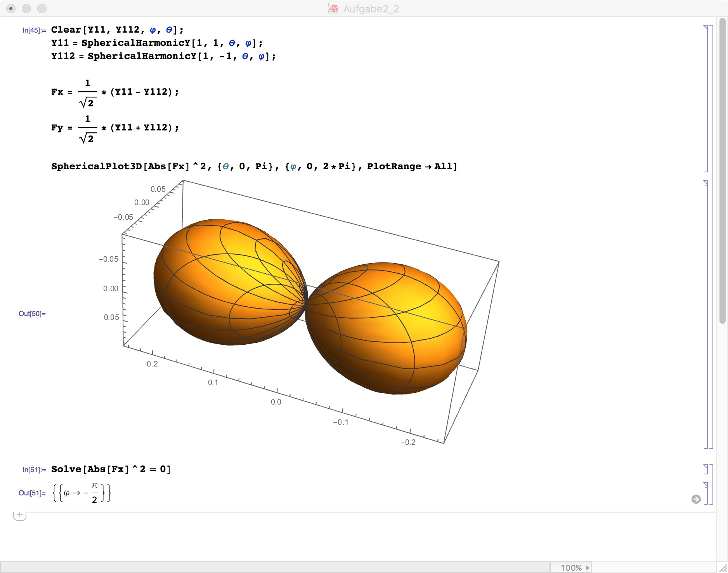Click the plus button to insert new cell
728x573 pixels.
[x=20, y=515]
